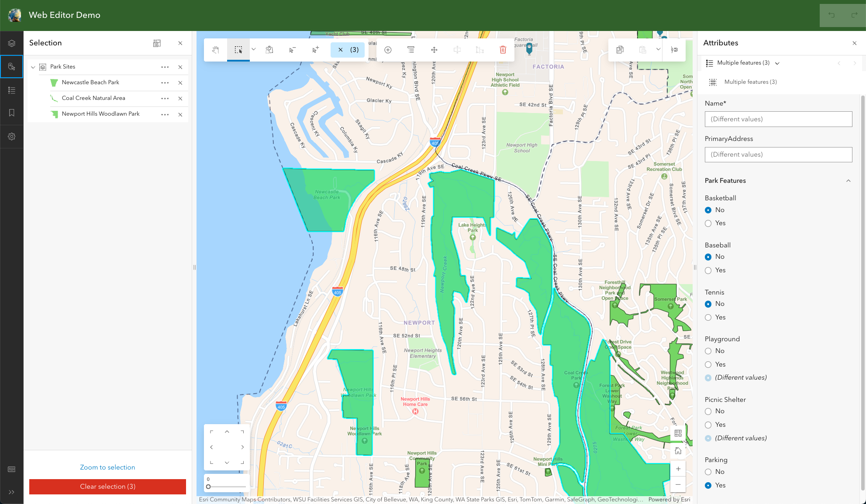Select Yes for Basketball
Image resolution: width=866 pixels, height=504 pixels.
[708, 223]
